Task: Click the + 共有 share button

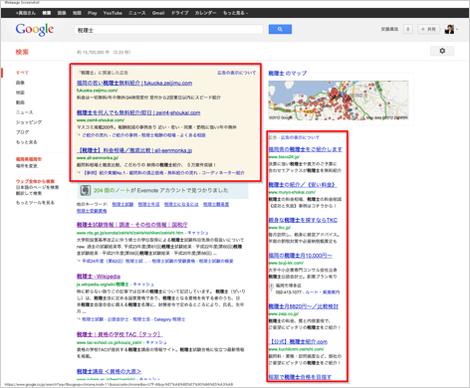Action: pyautogui.click(x=428, y=29)
